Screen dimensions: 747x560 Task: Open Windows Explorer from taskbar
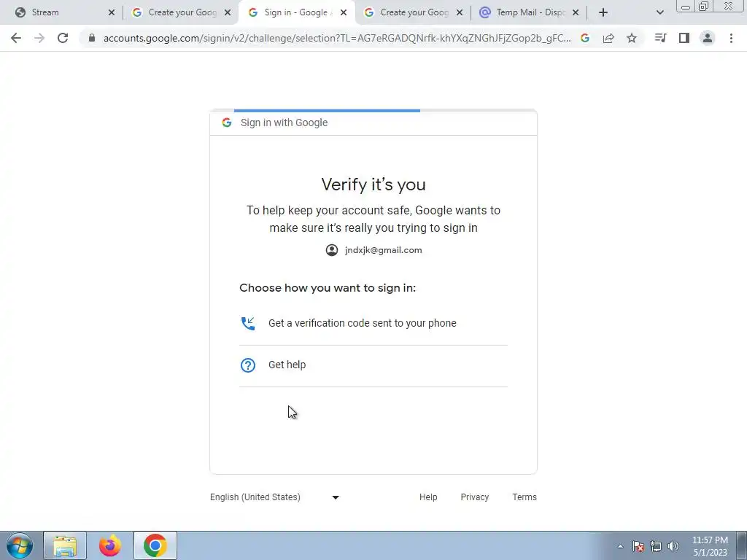(65, 545)
